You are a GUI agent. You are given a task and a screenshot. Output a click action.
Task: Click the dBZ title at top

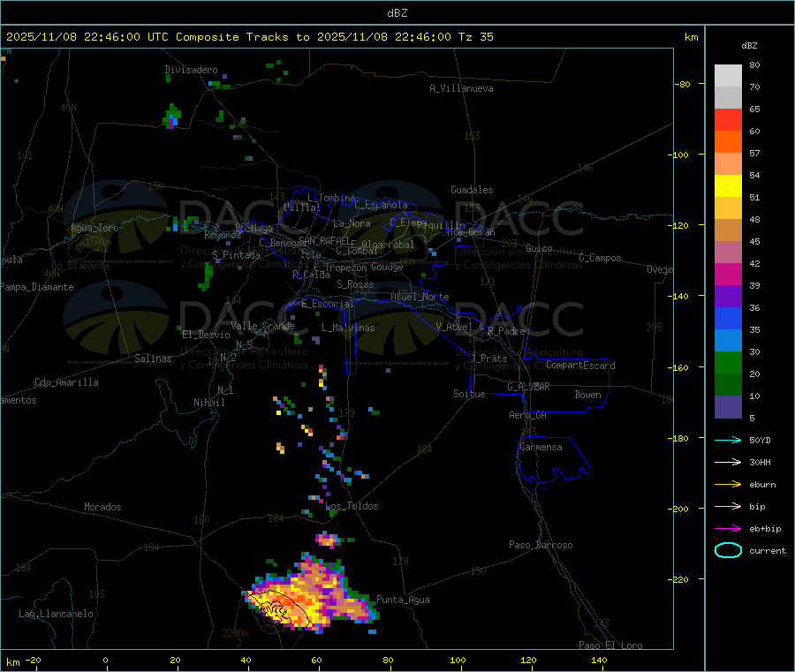click(x=397, y=13)
